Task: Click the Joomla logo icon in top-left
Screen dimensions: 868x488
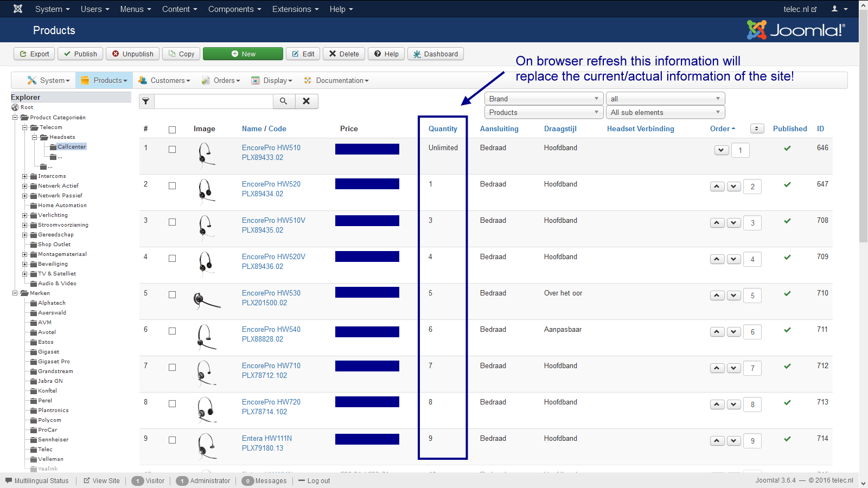Action: pos(18,9)
